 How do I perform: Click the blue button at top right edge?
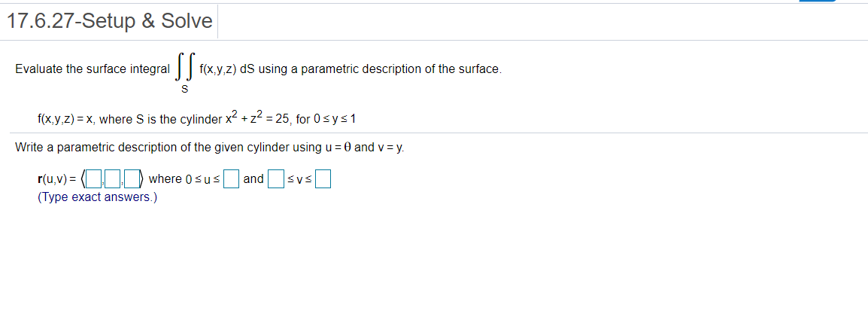coord(818,1)
